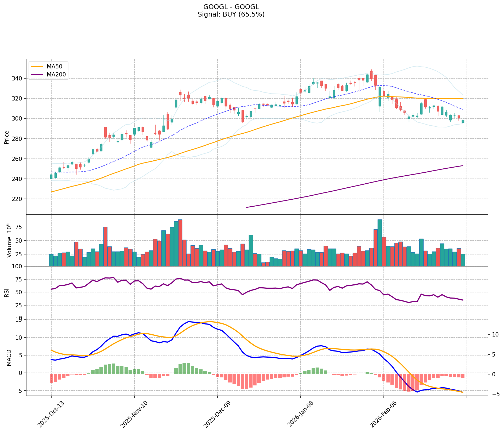Click the MA200 legend label
This screenshot has height=433, width=504.
pos(56,75)
